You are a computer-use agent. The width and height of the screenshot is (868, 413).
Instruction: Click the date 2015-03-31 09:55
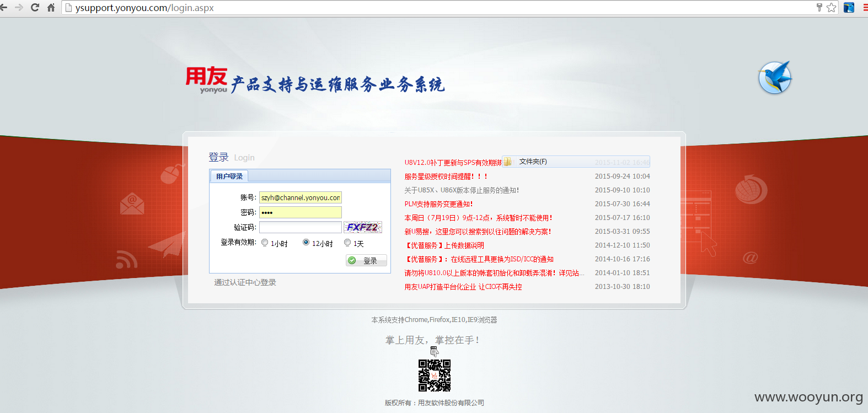[x=622, y=232]
